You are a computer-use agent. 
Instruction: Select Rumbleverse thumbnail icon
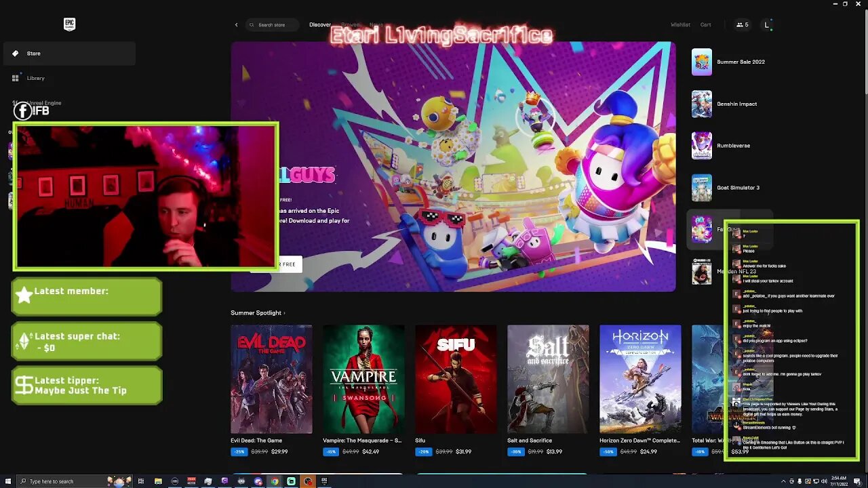pyautogui.click(x=702, y=146)
